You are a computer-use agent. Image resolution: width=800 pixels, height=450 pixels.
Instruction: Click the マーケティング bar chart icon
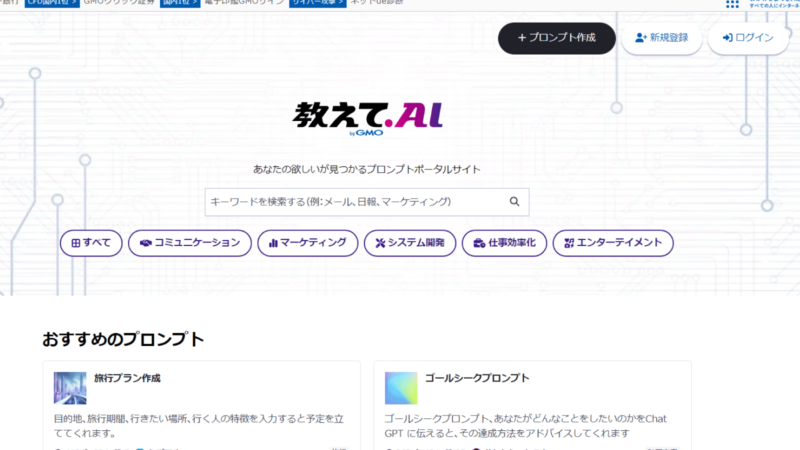click(273, 243)
